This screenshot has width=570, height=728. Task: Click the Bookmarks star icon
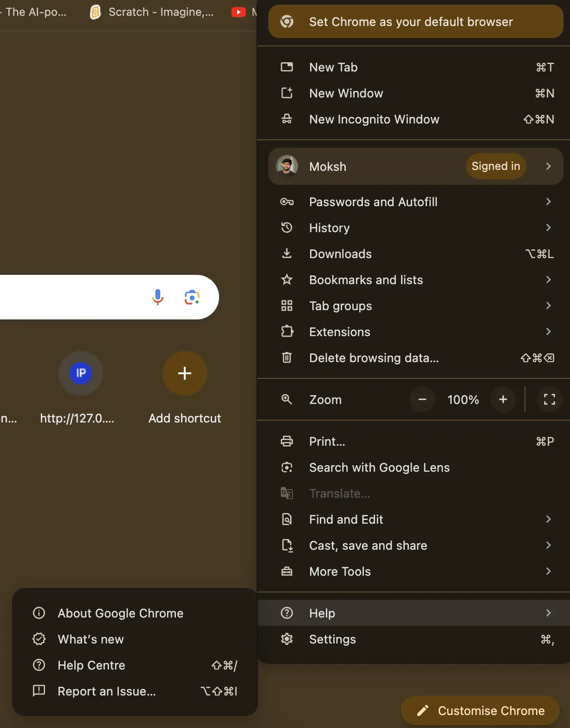pos(287,280)
